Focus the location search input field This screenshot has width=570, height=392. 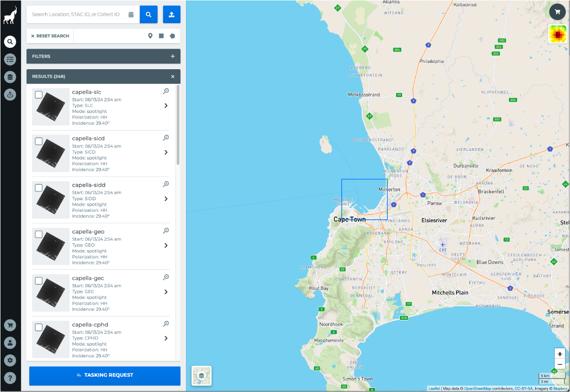77,14
